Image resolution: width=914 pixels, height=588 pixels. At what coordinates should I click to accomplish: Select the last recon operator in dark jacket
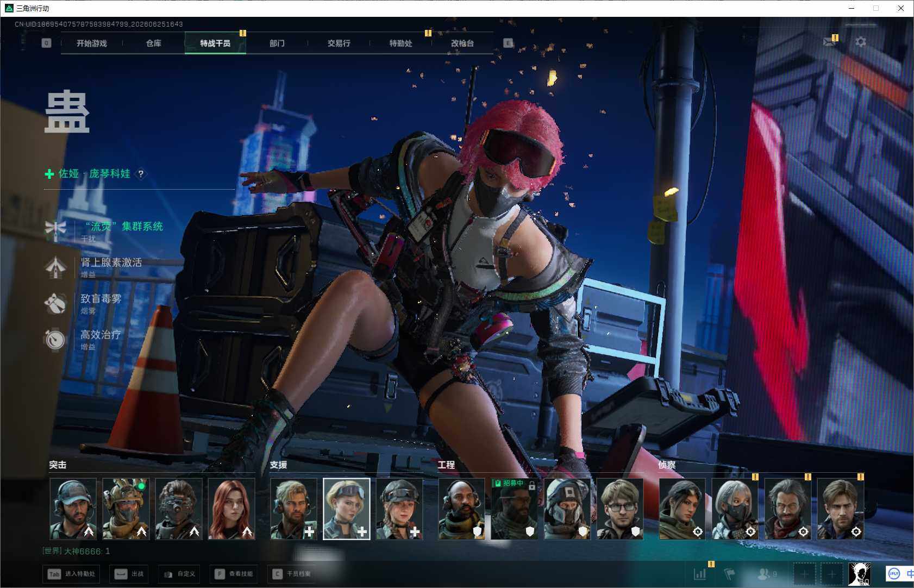pos(840,509)
